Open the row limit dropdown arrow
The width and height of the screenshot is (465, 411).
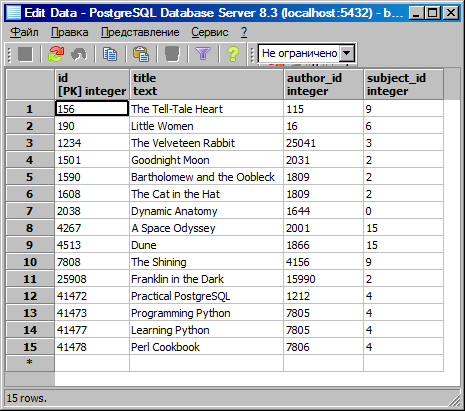(x=347, y=53)
